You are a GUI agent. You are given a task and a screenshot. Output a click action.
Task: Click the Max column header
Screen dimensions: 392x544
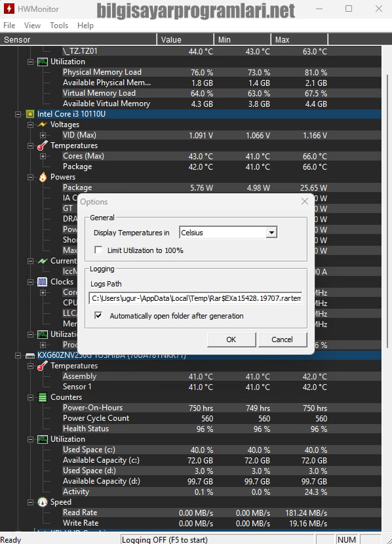(x=300, y=39)
